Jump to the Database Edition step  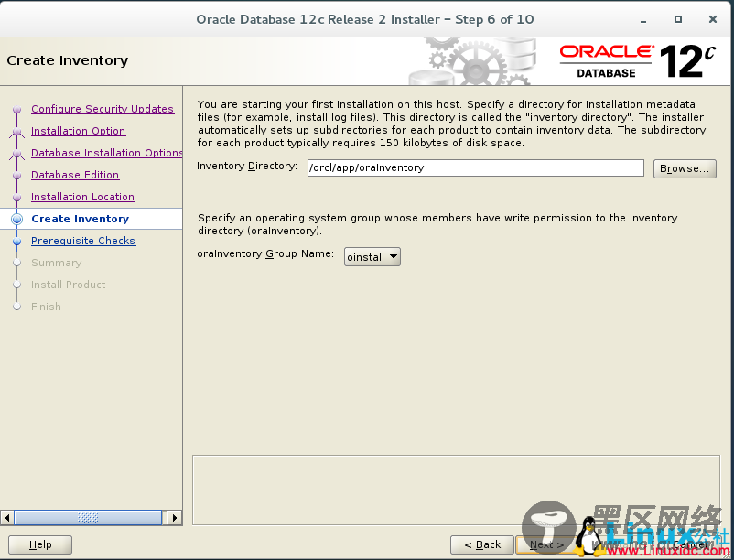75,175
